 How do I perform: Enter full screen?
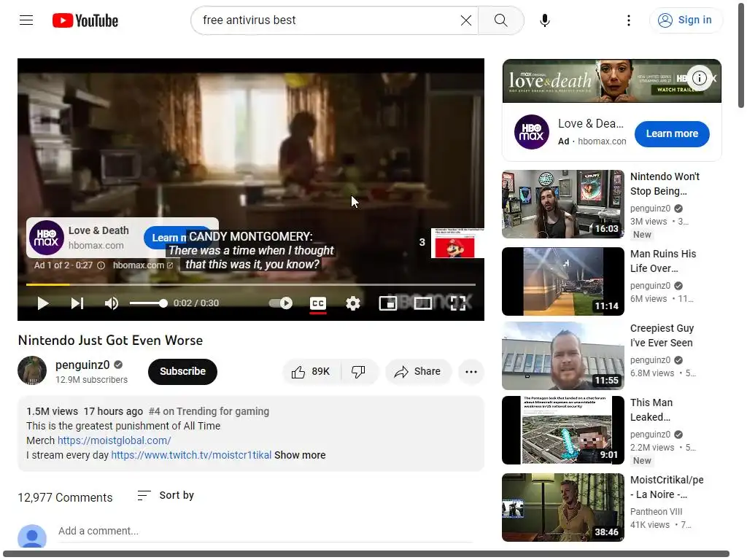[x=458, y=303]
